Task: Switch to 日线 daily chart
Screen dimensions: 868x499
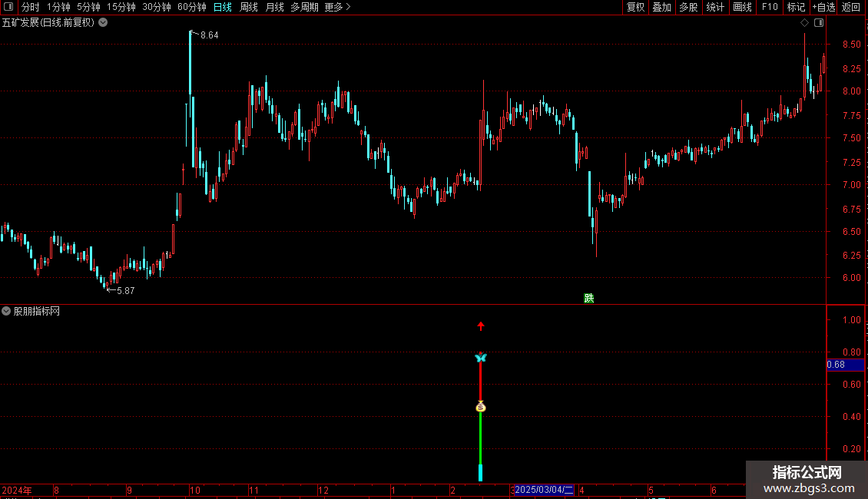Action: [223, 7]
